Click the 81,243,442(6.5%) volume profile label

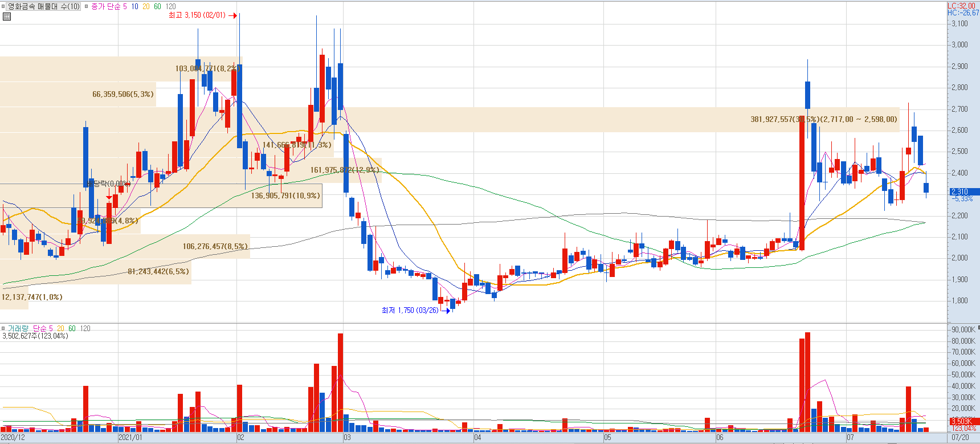coord(158,271)
